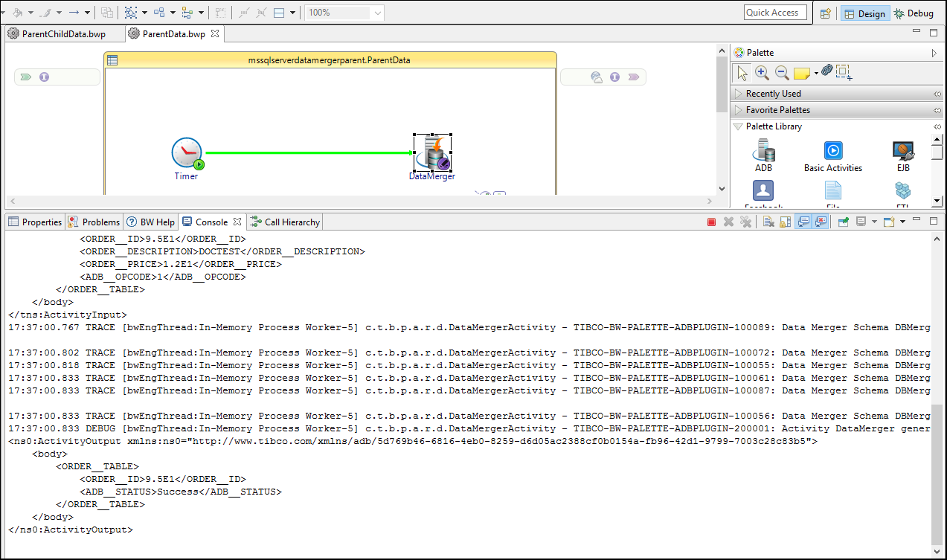This screenshot has height=560, width=947.
Task: Click the Timer activity icon
Action: click(x=187, y=153)
